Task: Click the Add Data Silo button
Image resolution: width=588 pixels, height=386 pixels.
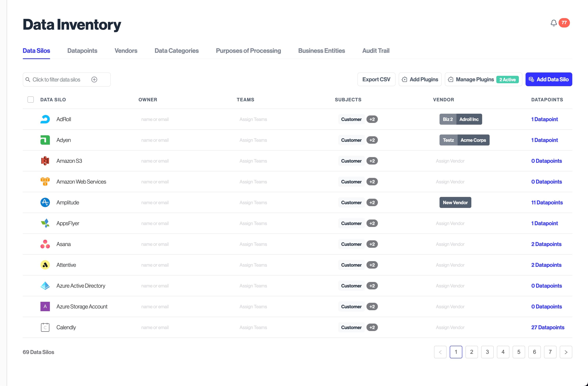Action: pos(549,79)
